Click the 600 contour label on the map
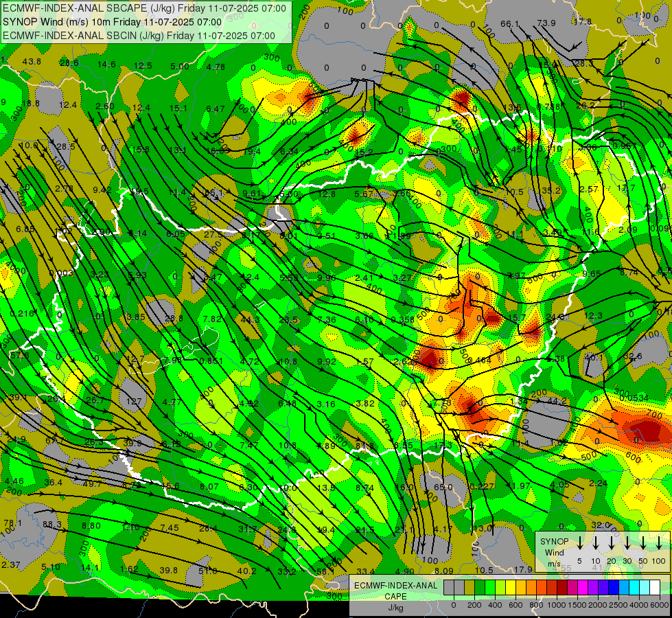Screen dimensions: 672x618 click(633, 457)
